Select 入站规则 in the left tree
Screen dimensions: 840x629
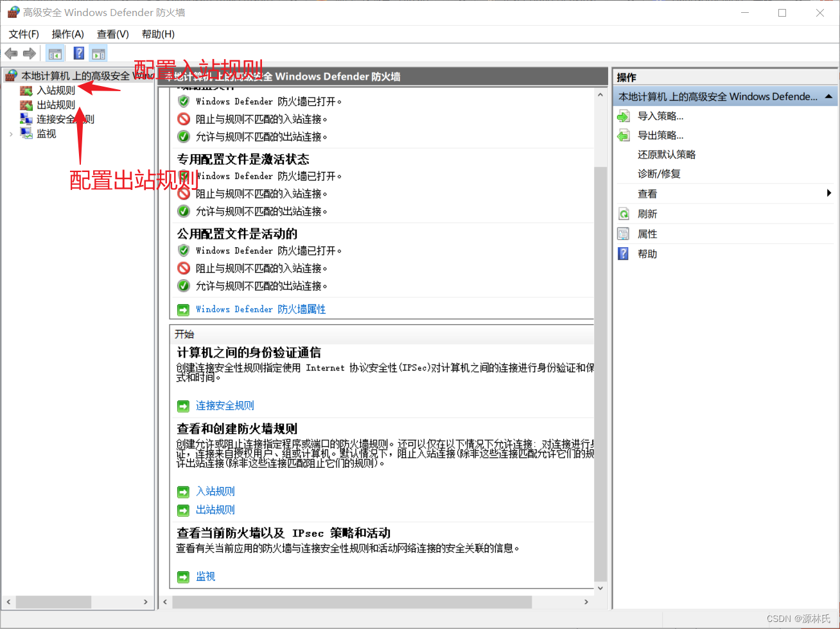[x=55, y=90]
